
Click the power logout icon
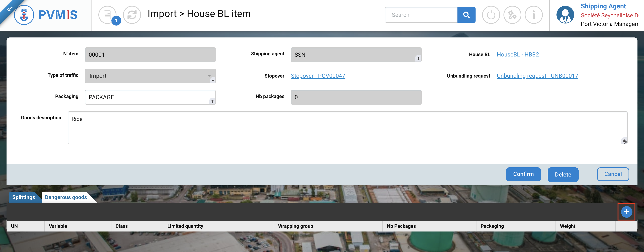coord(491,15)
